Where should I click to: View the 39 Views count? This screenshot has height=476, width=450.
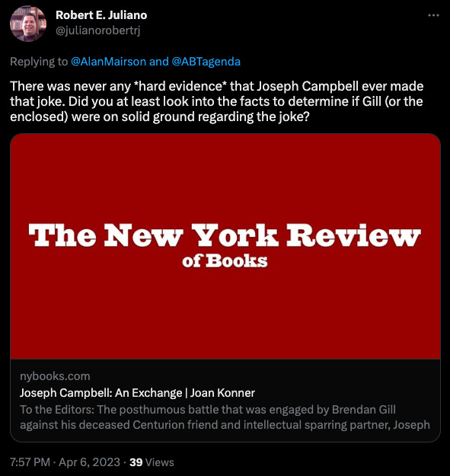point(152,462)
